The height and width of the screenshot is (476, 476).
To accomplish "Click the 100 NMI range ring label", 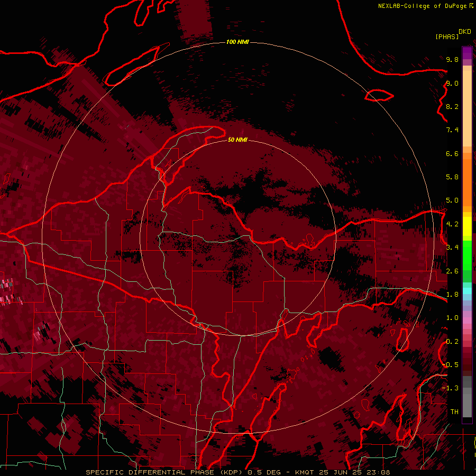I will [x=237, y=42].
